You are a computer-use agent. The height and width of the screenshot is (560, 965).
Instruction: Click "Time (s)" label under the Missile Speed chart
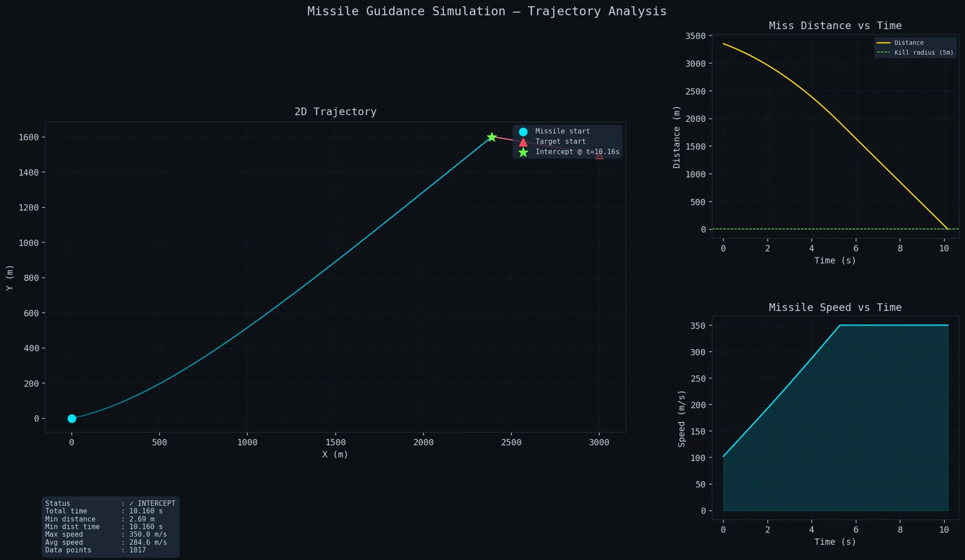point(835,542)
